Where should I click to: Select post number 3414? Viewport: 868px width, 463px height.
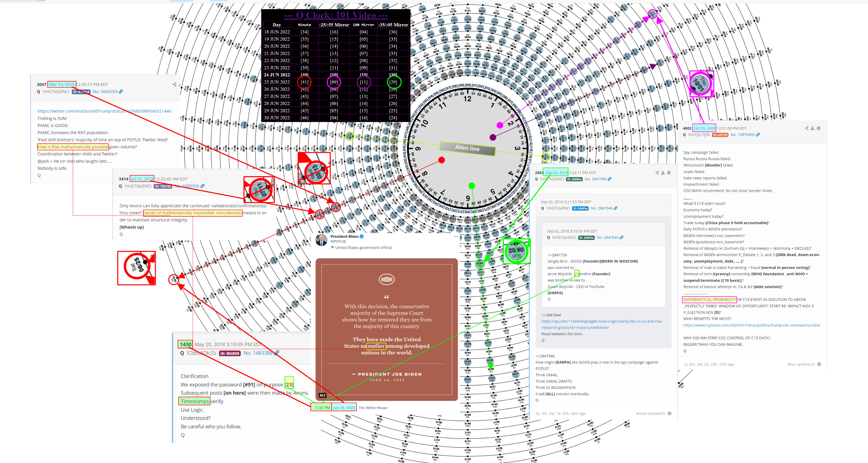123,179
